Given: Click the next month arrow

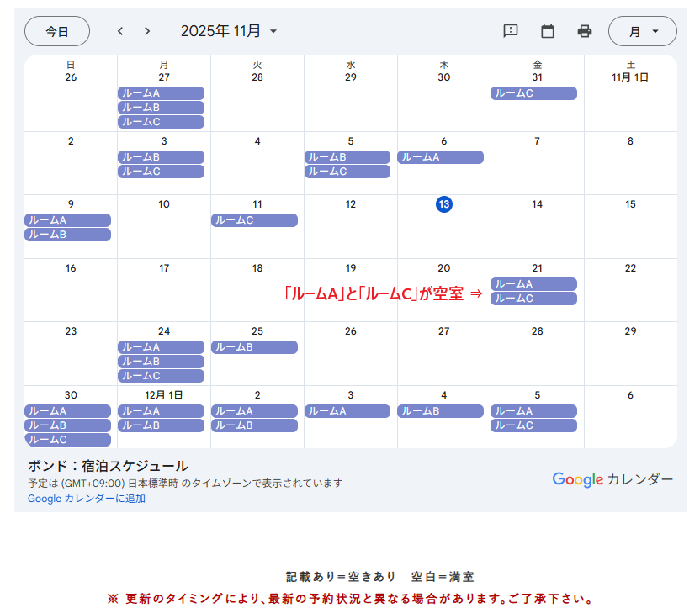Looking at the screenshot, I should tap(147, 31).
